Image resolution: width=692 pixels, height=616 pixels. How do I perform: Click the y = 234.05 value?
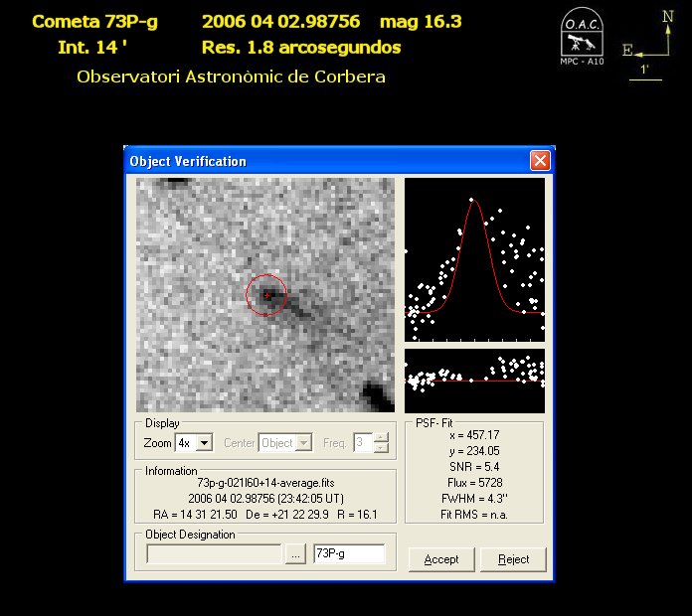tap(474, 451)
